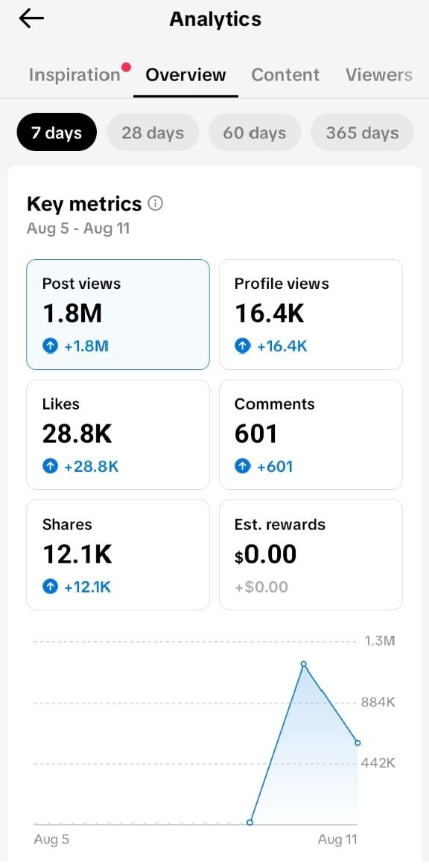Switch to the Content tab

tap(285, 75)
